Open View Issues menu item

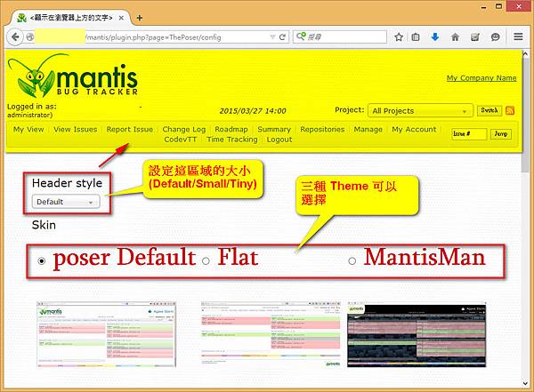tap(76, 129)
